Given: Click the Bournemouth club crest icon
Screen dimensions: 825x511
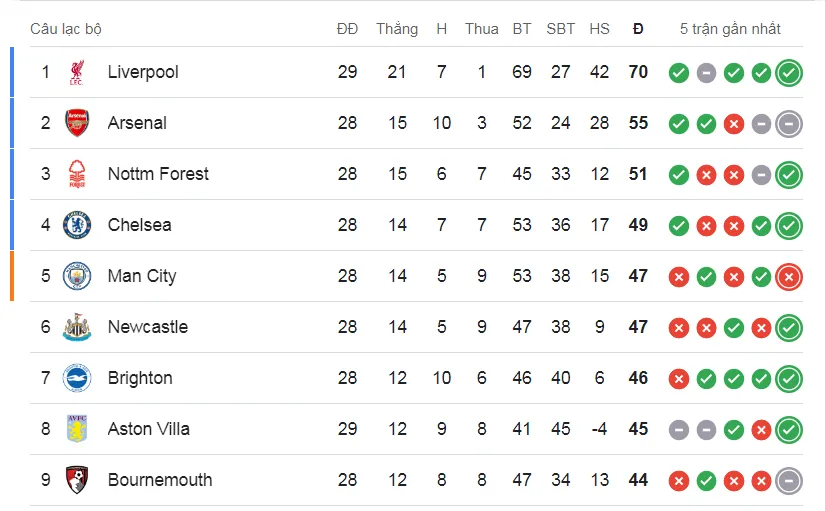Looking at the screenshot, I should 77,480.
